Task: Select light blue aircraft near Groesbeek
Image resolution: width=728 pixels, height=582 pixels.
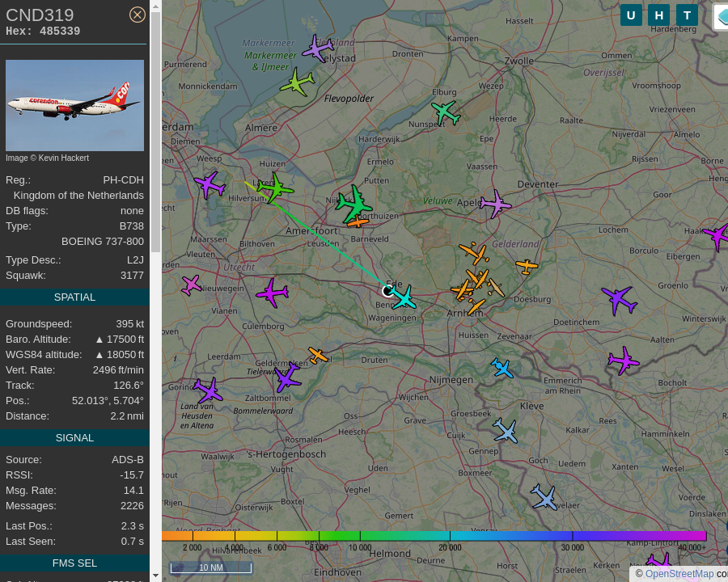Action: (x=505, y=431)
